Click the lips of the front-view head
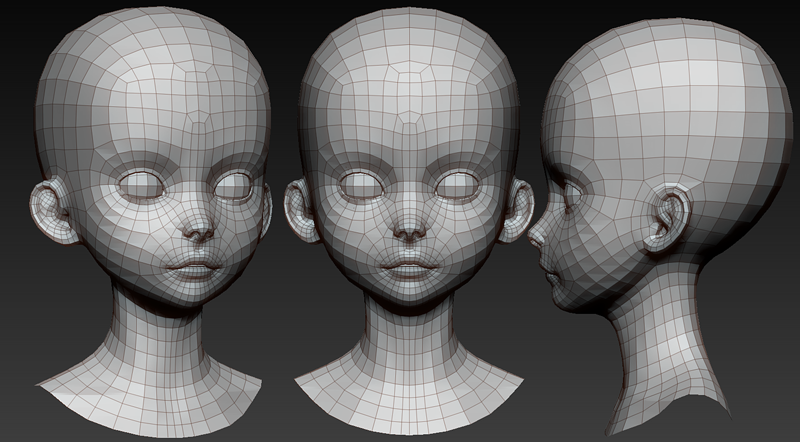This screenshot has width=800, height=442. [407, 267]
